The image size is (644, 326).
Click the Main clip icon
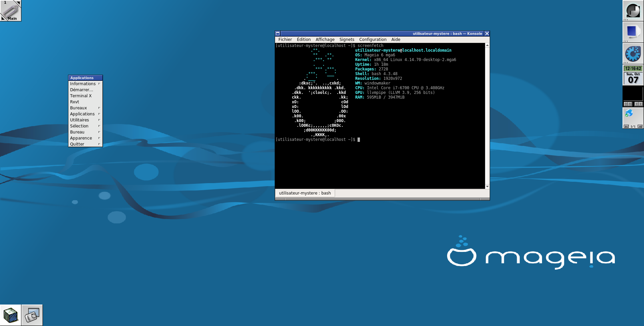(11, 11)
